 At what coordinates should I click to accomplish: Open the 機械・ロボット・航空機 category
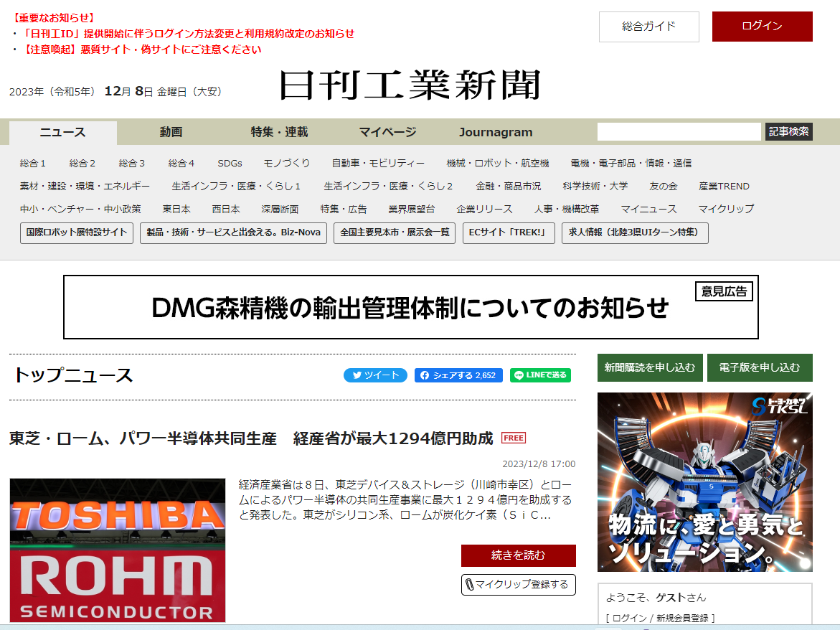(498, 163)
